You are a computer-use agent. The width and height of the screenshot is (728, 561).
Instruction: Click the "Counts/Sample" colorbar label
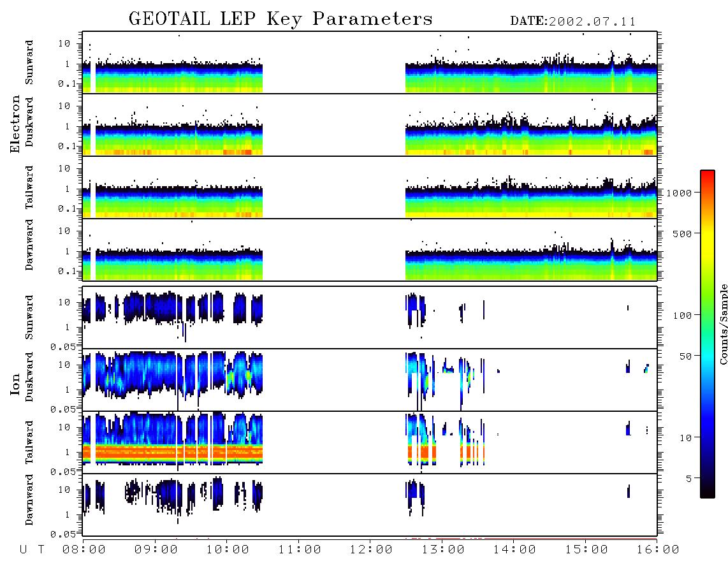click(x=723, y=324)
